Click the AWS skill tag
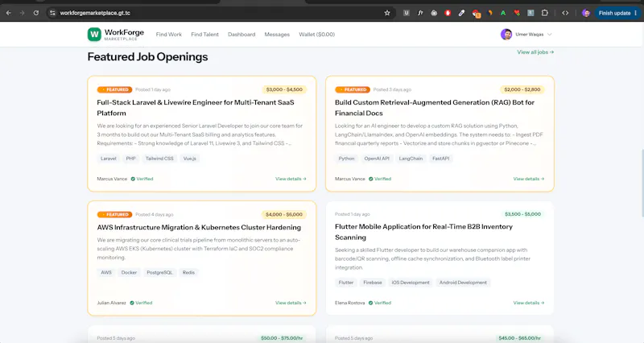The image size is (644, 343). (106, 273)
